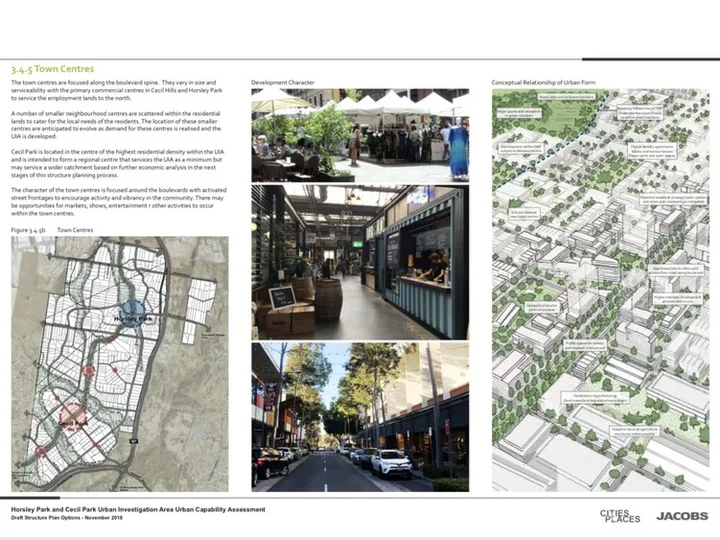Open the urban form axonometric illustration
The image size is (720, 540).
click(x=601, y=290)
